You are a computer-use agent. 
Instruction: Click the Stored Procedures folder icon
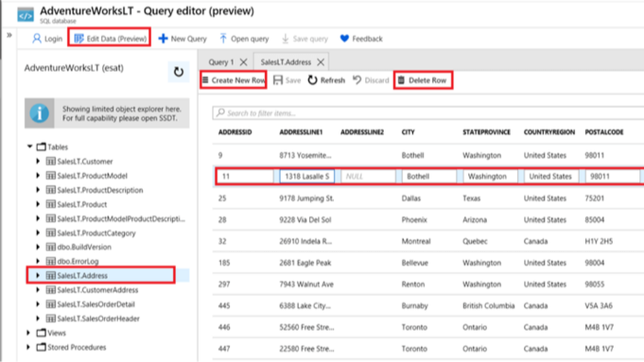[41, 346]
